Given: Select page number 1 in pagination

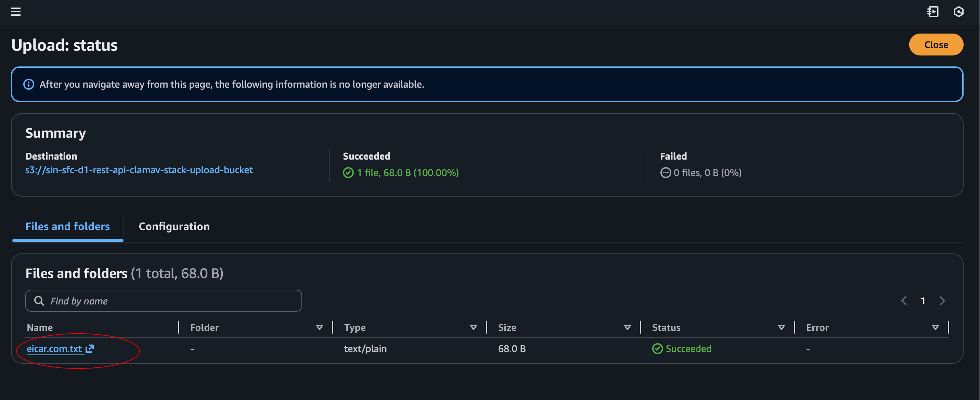Looking at the screenshot, I should [x=923, y=301].
